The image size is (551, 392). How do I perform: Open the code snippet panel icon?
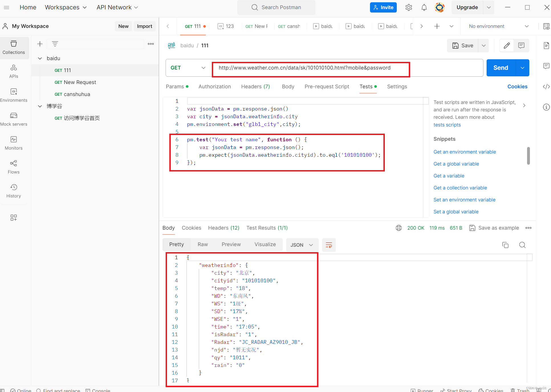click(x=546, y=87)
